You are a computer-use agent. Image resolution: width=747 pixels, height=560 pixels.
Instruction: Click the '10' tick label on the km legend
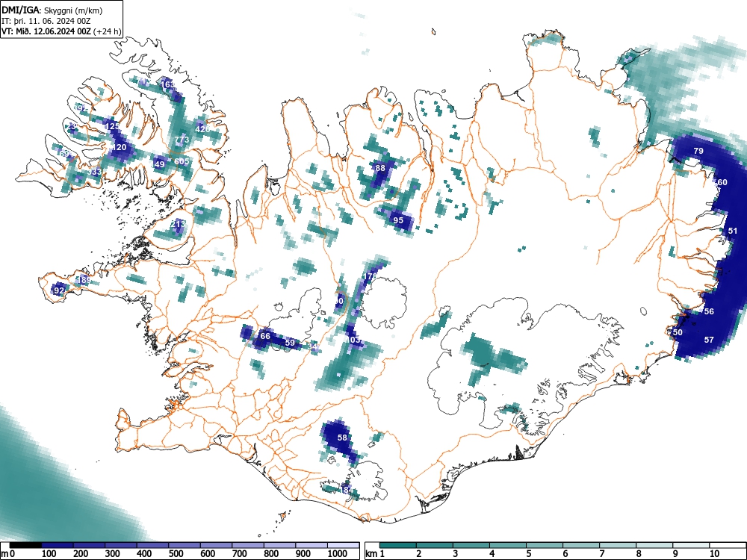click(x=713, y=554)
